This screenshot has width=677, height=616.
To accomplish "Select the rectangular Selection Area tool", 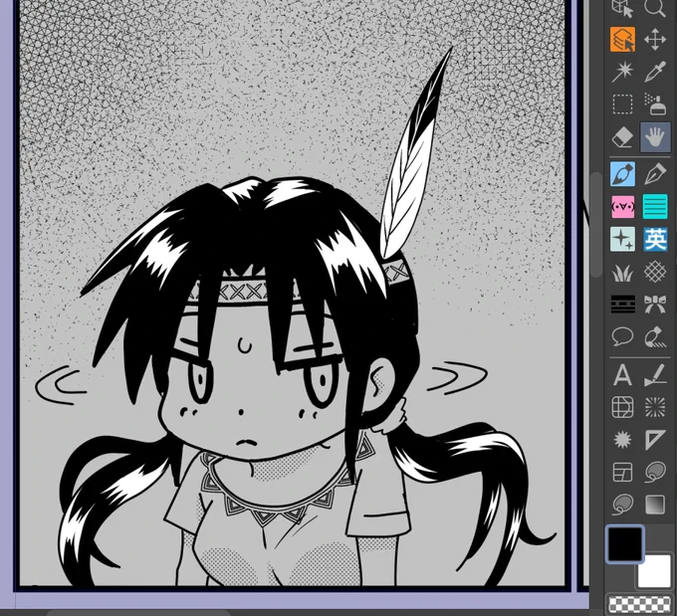I will (622, 104).
